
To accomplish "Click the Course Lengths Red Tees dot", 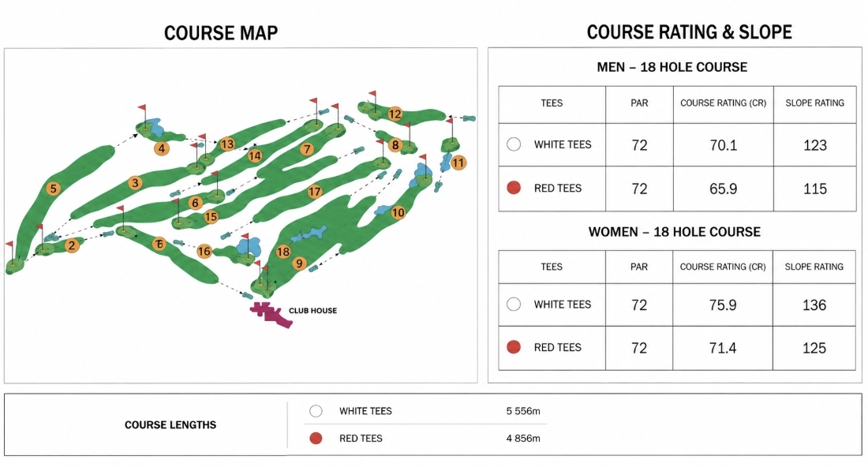I will [316, 439].
